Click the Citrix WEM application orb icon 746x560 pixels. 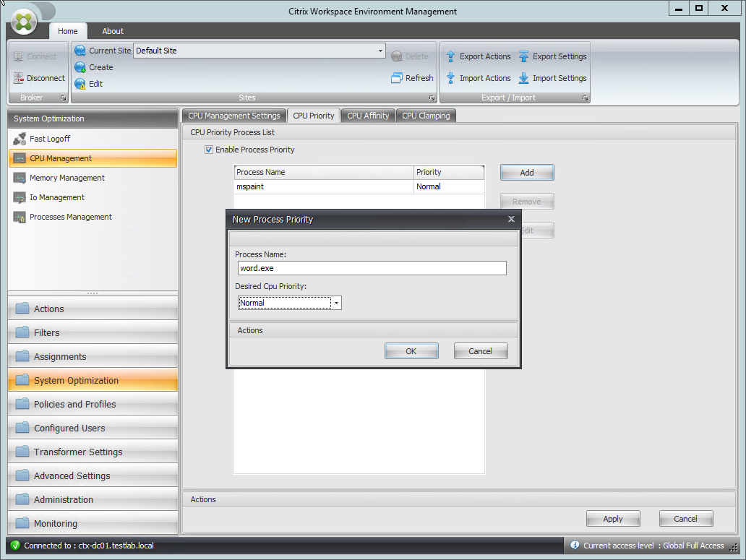point(24,22)
